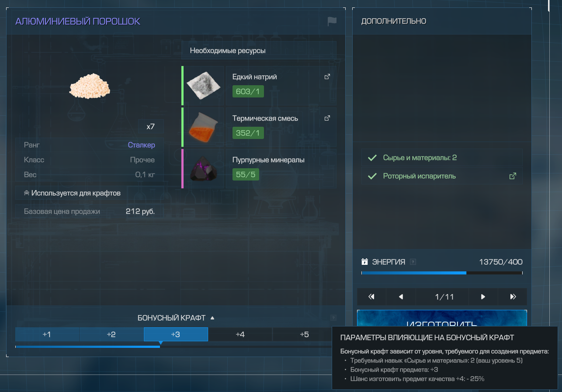Collapse the БОНУСНЫЙ КРАФТ section arrow
This screenshot has width=562, height=392.
pyautogui.click(x=212, y=318)
